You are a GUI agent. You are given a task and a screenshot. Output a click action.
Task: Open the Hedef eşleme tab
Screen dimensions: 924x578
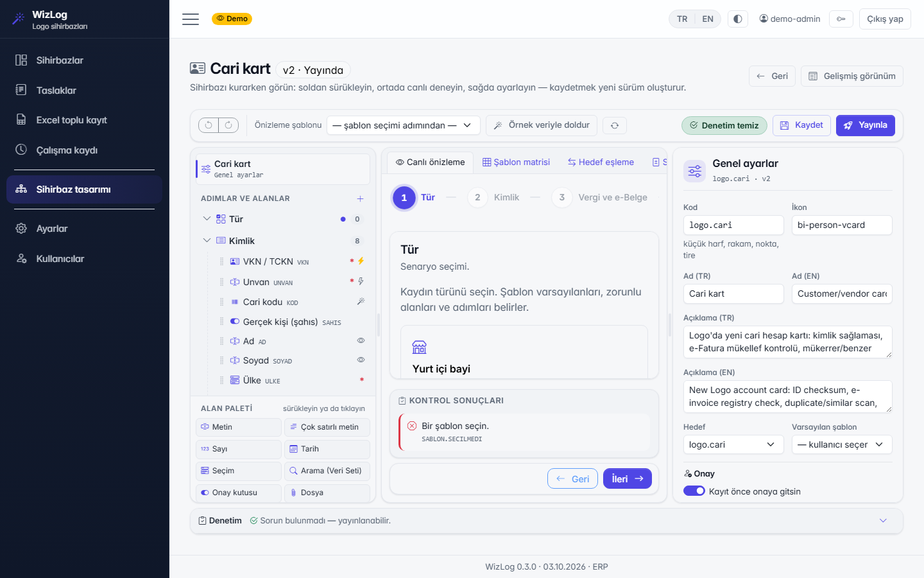coord(601,162)
